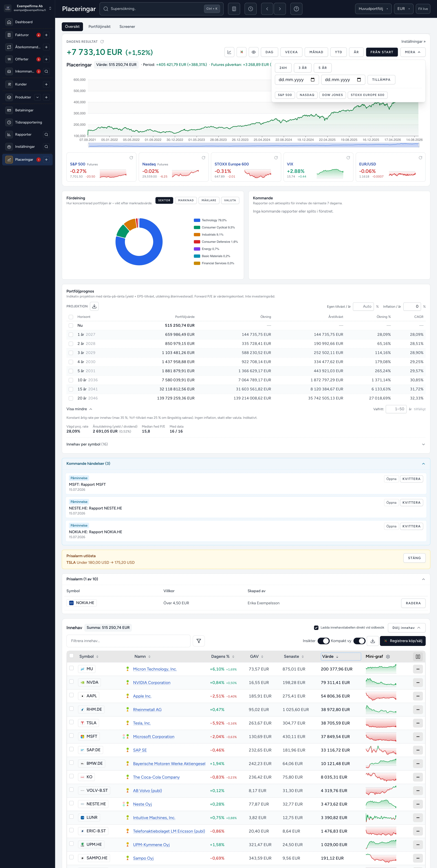
Task: Switch to the Portföljinsikt tab
Action: [x=99, y=27]
